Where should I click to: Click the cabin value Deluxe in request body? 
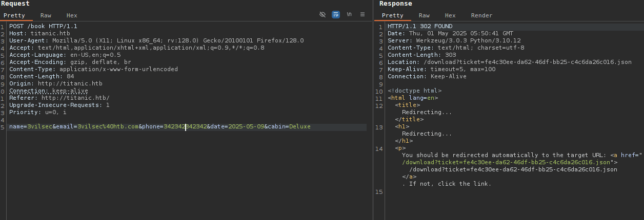tap(299, 126)
